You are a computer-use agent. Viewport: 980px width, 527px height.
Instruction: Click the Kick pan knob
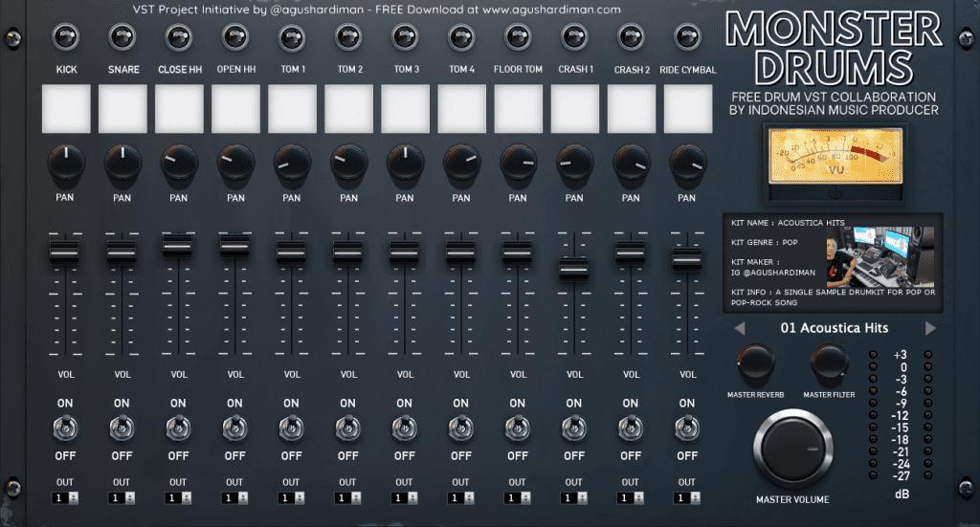click(66, 165)
